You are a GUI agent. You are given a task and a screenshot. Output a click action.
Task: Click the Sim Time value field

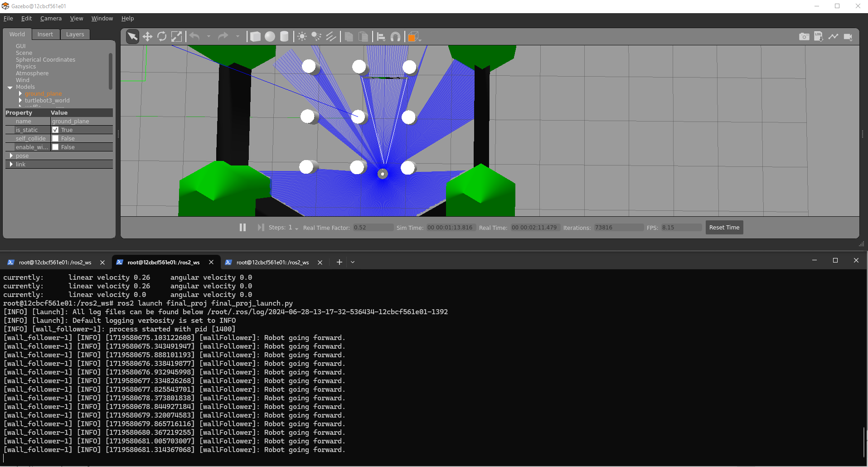[x=450, y=228]
